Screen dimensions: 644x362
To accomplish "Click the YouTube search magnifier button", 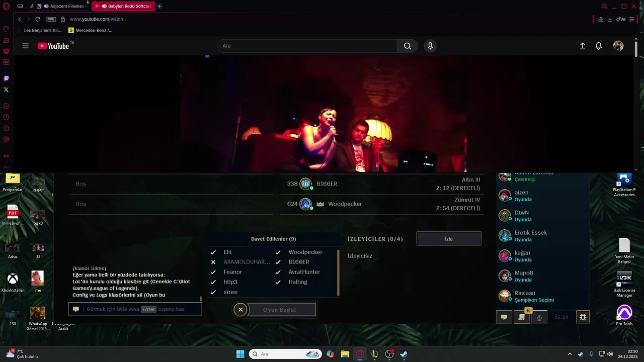I will tap(408, 46).
